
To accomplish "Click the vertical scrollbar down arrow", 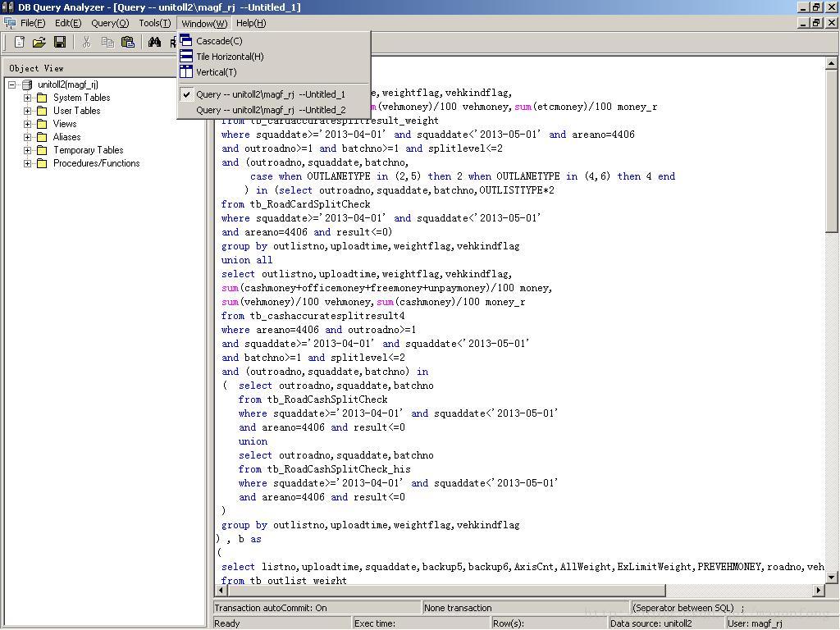I will [831, 577].
